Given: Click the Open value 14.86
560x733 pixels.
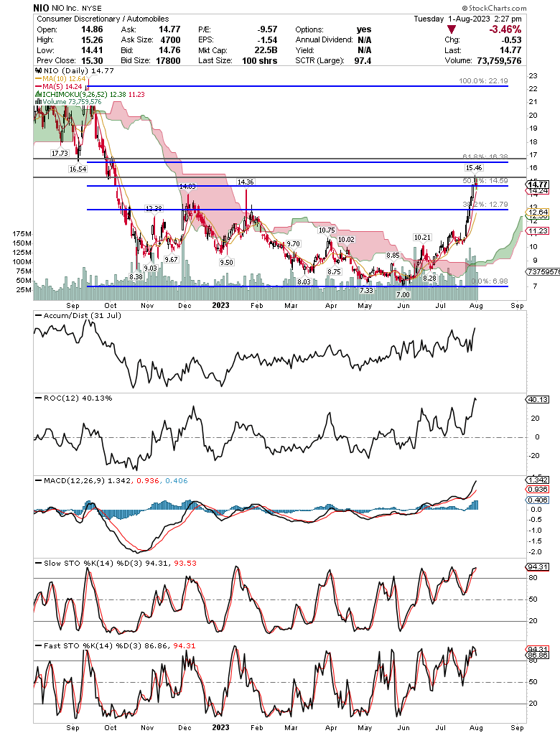Looking at the screenshot, I should 92,29.
